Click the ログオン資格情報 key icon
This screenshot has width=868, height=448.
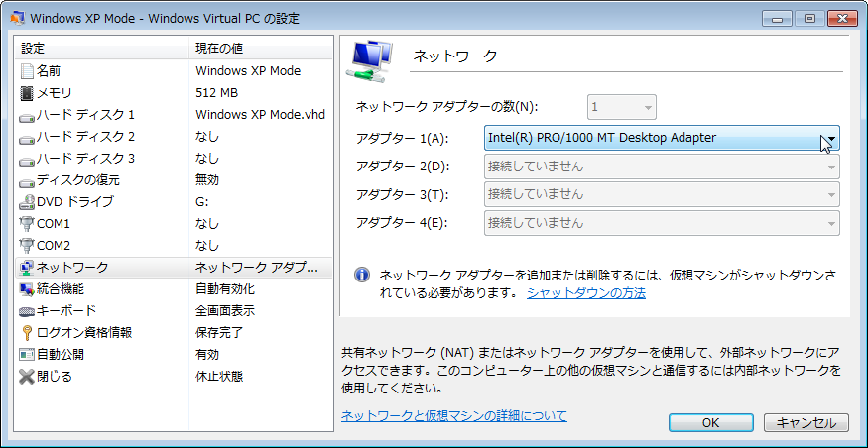[x=26, y=332]
